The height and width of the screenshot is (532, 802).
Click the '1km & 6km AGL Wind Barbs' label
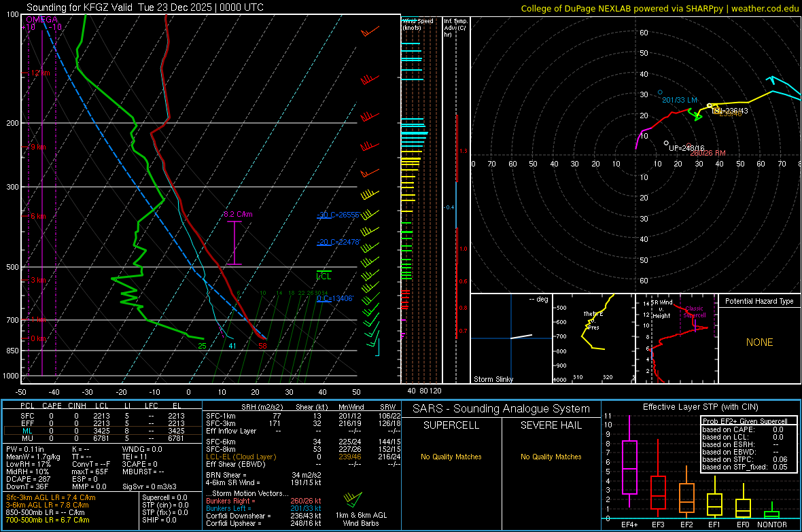click(x=361, y=519)
